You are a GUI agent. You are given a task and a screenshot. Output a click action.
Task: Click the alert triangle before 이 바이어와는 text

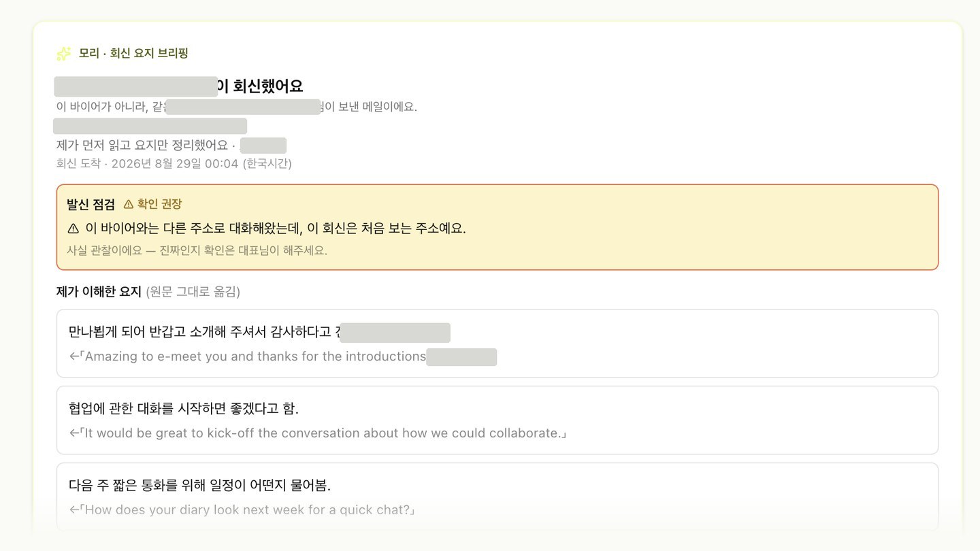[x=73, y=229]
